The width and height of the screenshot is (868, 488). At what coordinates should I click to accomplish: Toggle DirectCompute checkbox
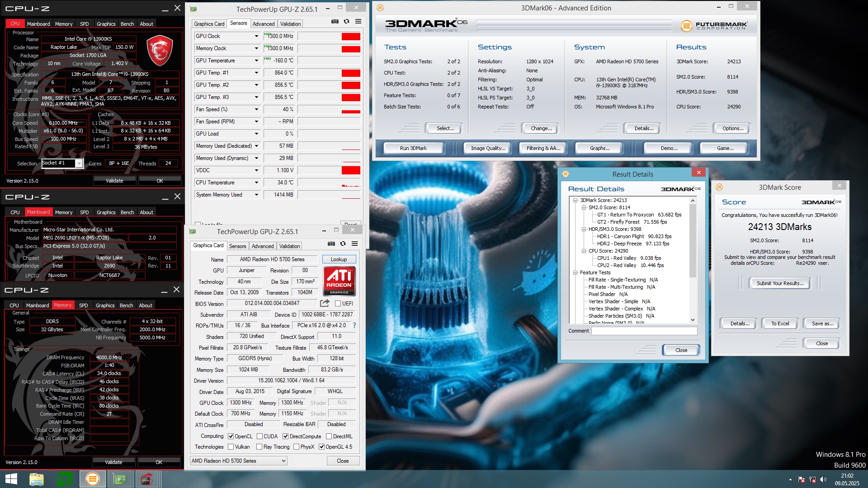[x=286, y=436]
